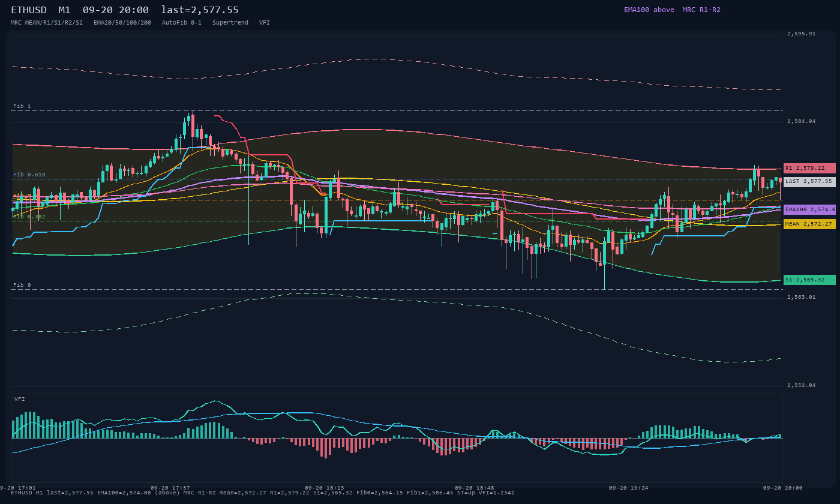Click the 'Fib 1' level label
Screen dimensions: 840x504
[22, 106]
